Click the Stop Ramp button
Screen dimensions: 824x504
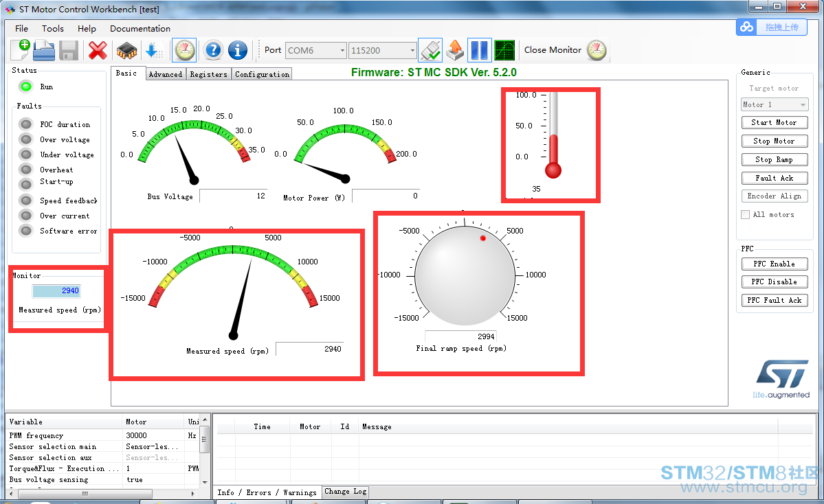click(775, 159)
